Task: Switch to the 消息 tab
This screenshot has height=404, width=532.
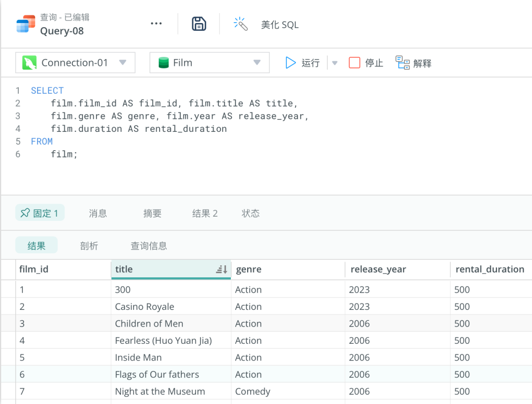Action: click(x=98, y=213)
